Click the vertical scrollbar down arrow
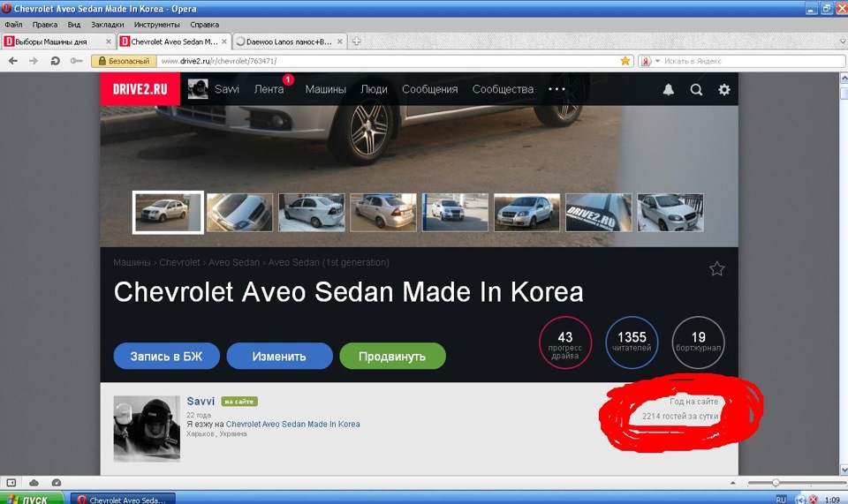The width and height of the screenshot is (848, 504). point(843,470)
